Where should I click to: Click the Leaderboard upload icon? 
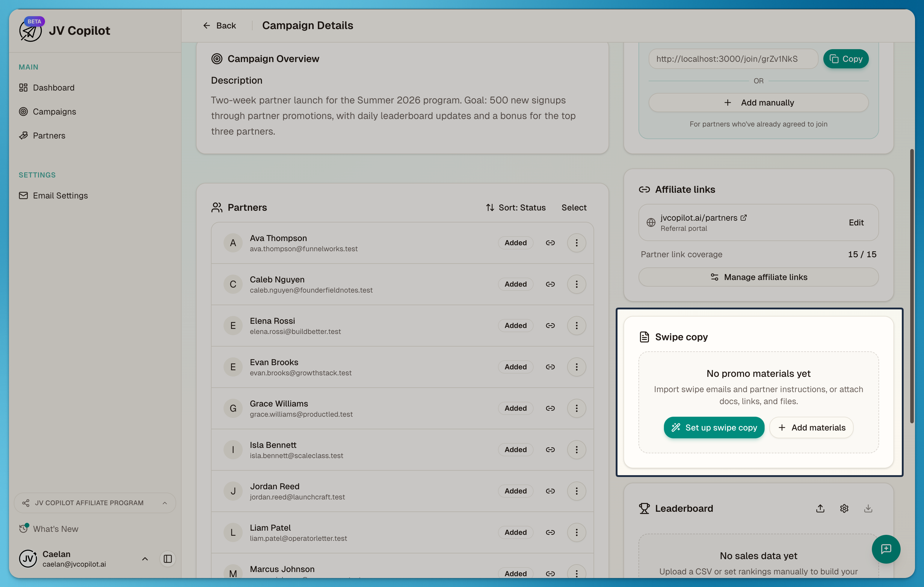[x=820, y=509]
